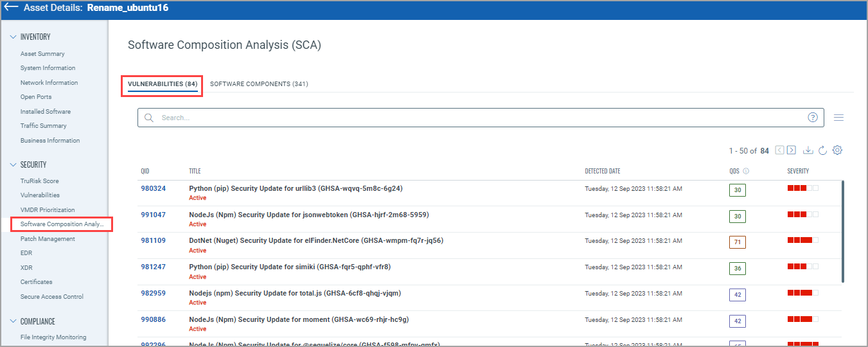
Task: Open Certificates in sidebar
Action: click(x=37, y=282)
